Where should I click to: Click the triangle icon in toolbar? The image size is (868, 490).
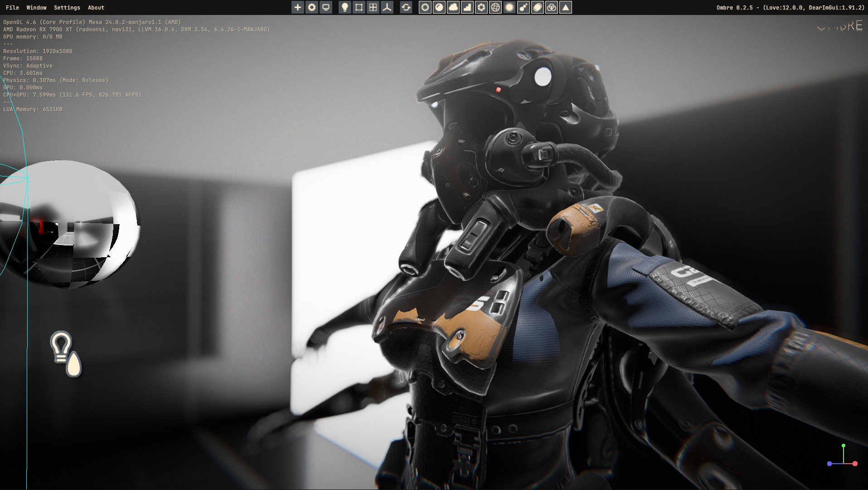pos(566,7)
